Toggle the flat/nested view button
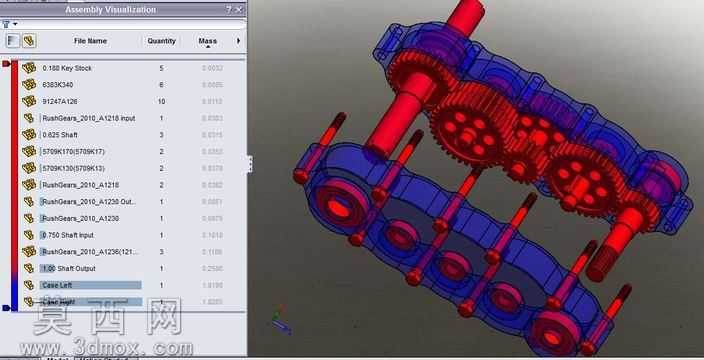 click(x=13, y=41)
